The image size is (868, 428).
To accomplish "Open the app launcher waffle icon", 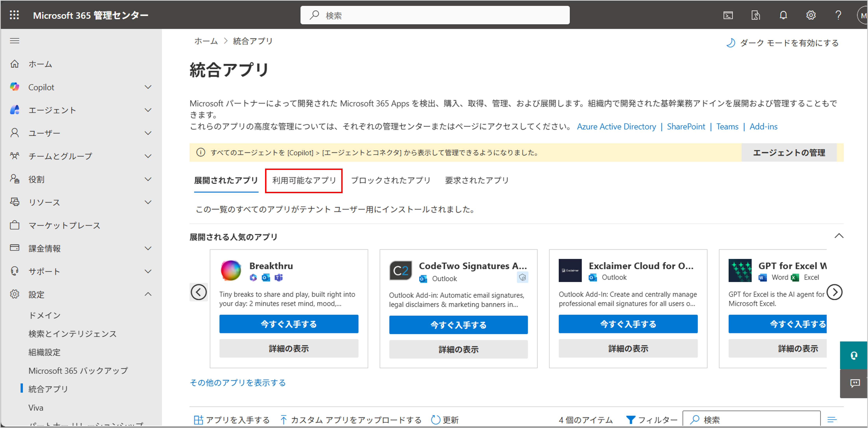I will coord(14,15).
